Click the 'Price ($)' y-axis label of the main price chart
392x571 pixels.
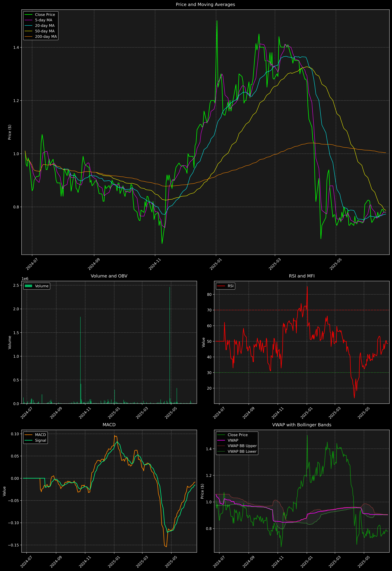click(x=10, y=132)
